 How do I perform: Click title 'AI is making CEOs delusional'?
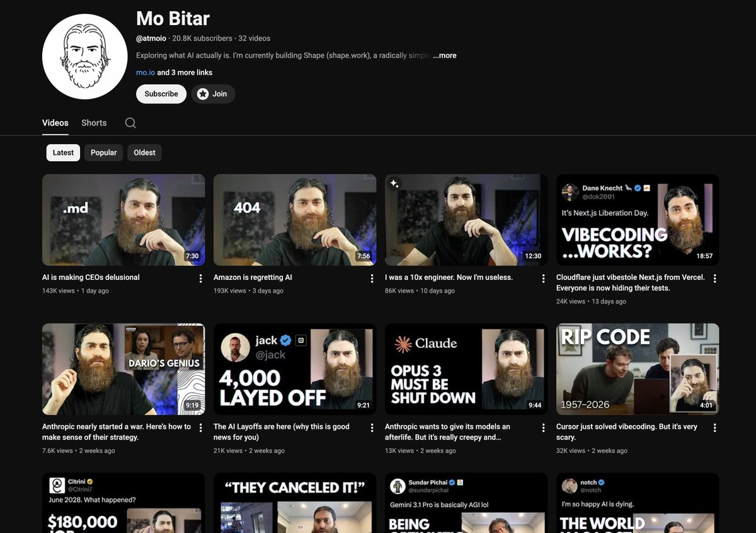(91, 277)
